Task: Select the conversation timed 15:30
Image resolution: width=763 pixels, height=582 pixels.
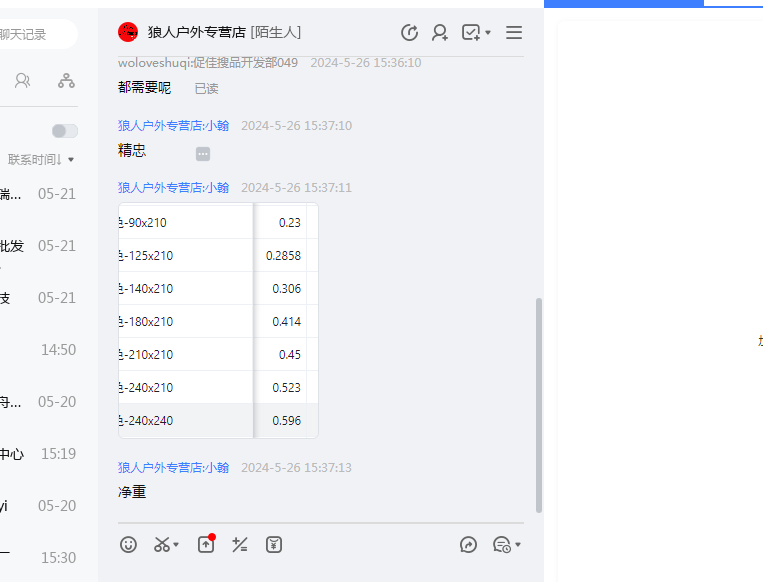Action: point(39,557)
